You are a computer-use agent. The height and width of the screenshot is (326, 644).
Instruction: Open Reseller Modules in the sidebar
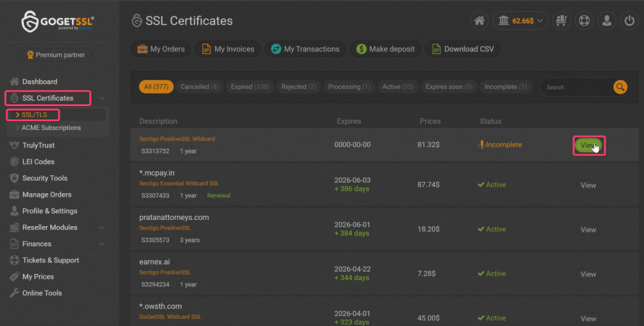tap(49, 227)
